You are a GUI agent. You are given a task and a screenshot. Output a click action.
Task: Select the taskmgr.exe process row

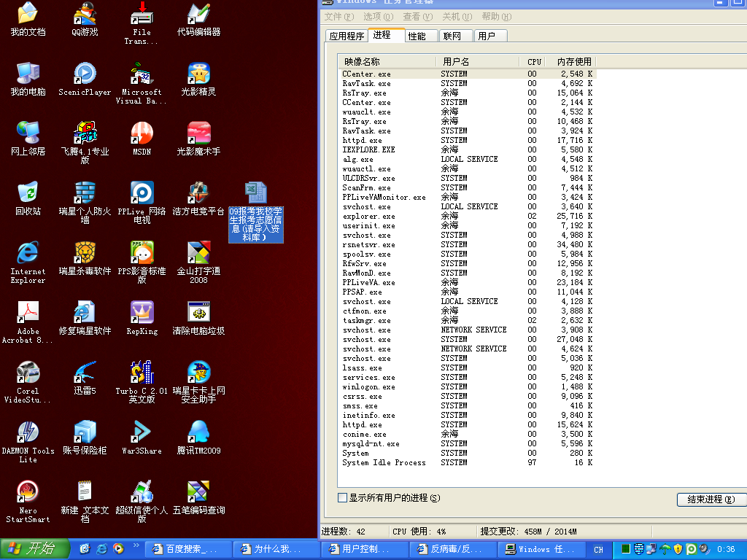point(468,321)
